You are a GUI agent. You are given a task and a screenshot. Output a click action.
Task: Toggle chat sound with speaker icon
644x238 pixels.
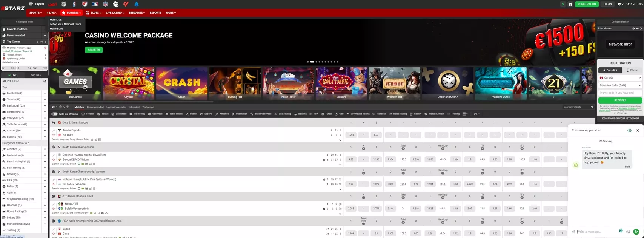629,130
